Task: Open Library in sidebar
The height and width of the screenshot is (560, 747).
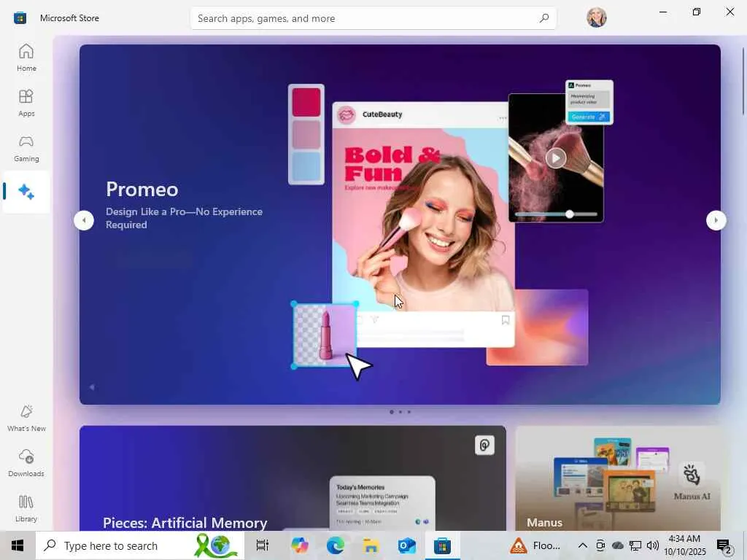Action: click(26, 508)
